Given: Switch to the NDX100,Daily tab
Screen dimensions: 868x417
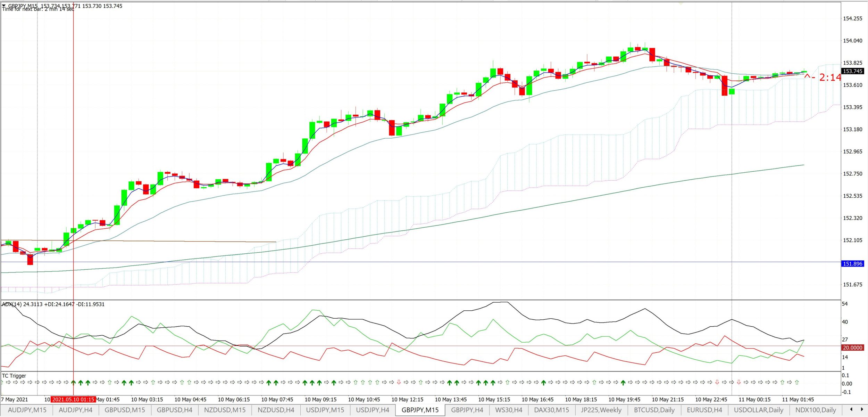Looking at the screenshot, I should pyautogui.click(x=816, y=410).
